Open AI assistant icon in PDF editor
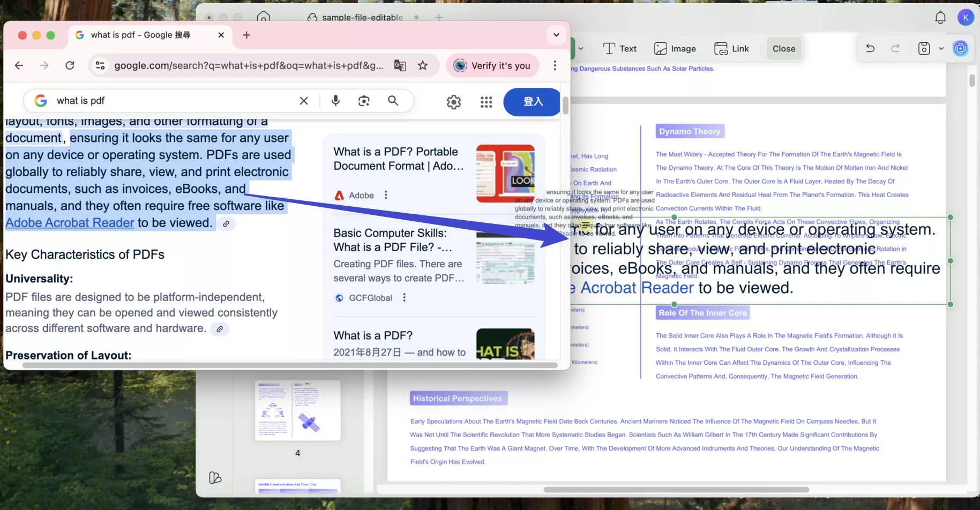This screenshot has width=980, height=510. pos(960,48)
